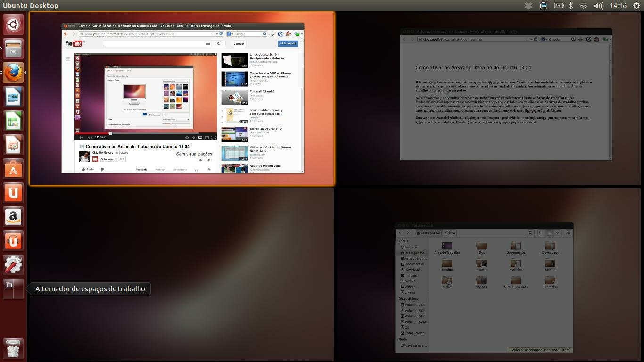Click the YouTube search magnifier button
Screen dimensions: 644x362
point(218,44)
